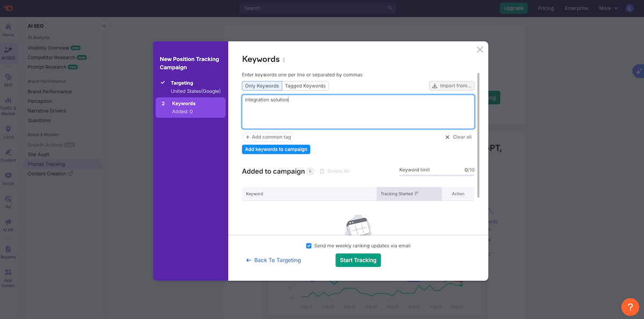The width and height of the screenshot is (644, 319).
Task: Select the Only Keywords option
Action: [262, 86]
